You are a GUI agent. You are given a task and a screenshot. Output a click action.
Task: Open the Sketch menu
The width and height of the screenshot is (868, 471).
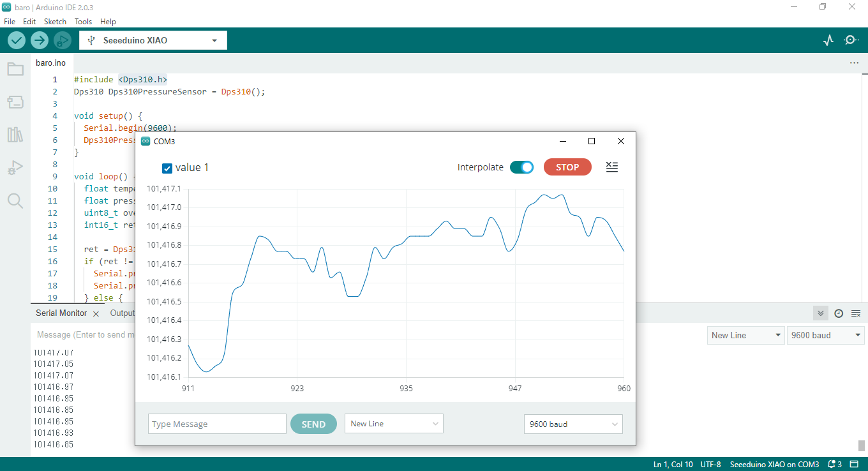tap(55, 22)
